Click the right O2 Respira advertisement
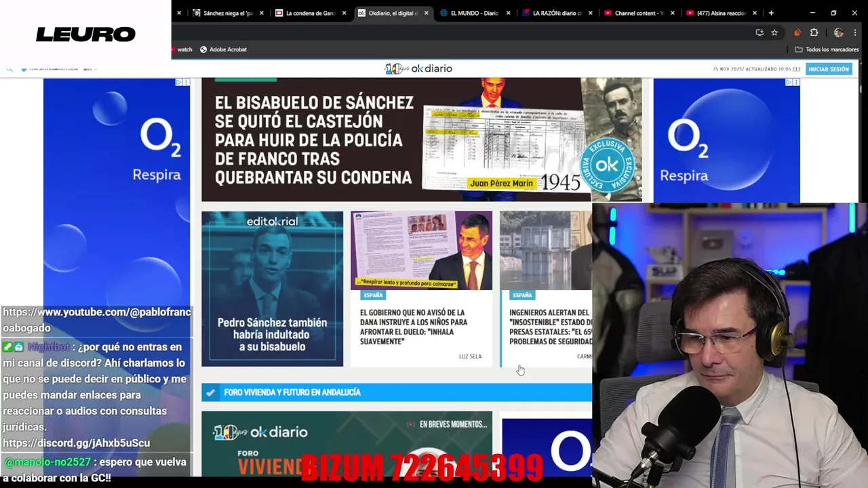This screenshot has width=868, height=488. 726,140
